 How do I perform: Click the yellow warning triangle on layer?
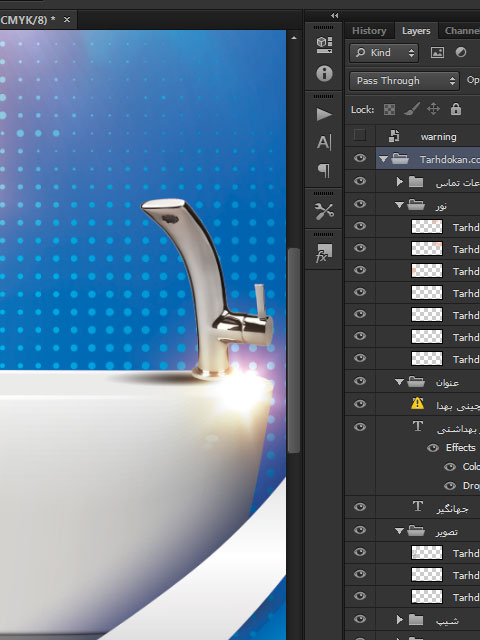coord(417,404)
